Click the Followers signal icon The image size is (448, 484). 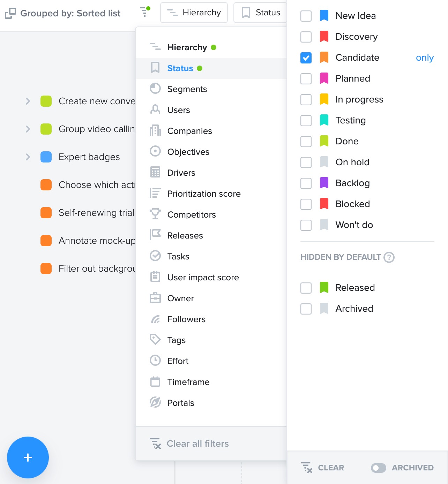point(155,319)
